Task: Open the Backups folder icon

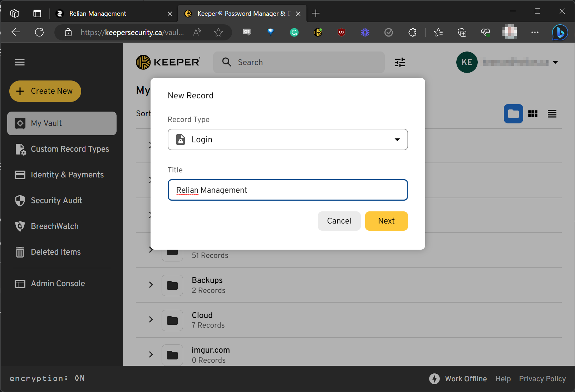Action: coord(172,285)
